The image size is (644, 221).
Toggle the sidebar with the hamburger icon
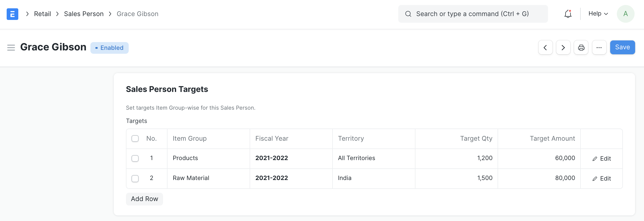coord(11,47)
